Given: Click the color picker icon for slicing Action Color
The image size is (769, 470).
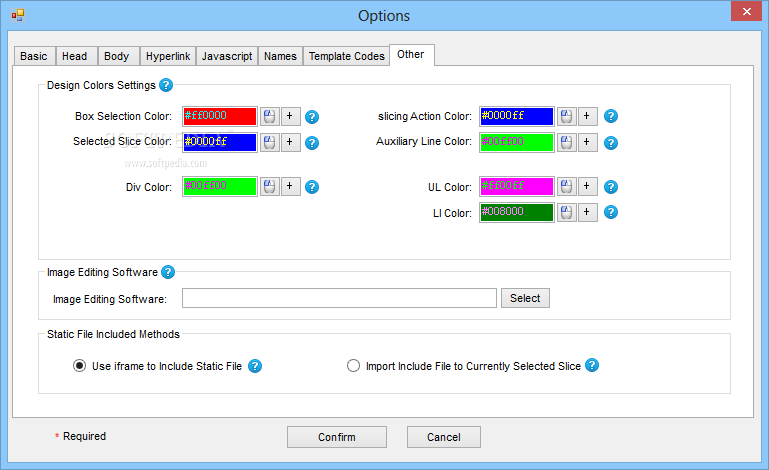Looking at the screenshot, I should 566,116.
